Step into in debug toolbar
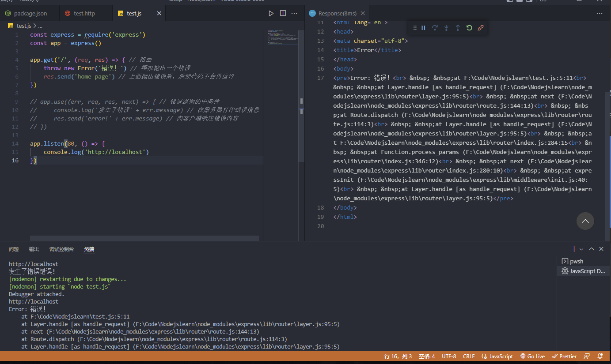 [x=446, y=28]
